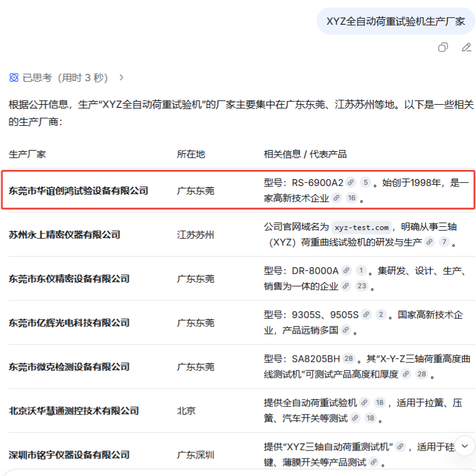
Task: Open link icon after XYZ三轴自动荷重测试机
Action: (x=400, y=446)
